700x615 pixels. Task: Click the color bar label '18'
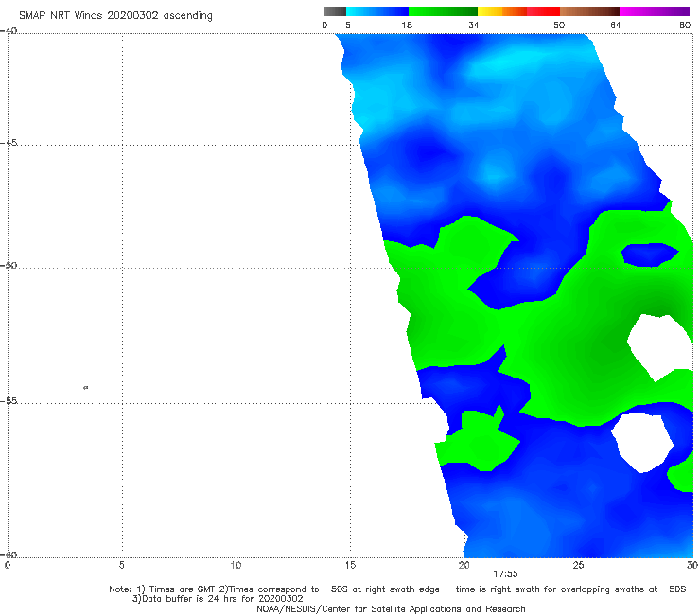(407, 26)
